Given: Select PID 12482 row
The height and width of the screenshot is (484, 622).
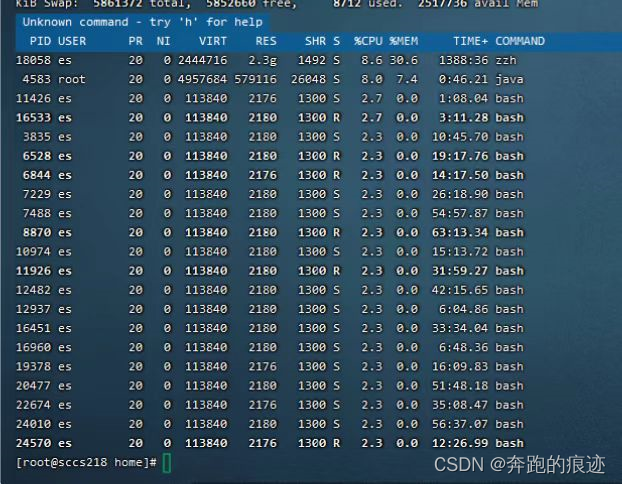Looking at the screenshot, I should [270, 290].
